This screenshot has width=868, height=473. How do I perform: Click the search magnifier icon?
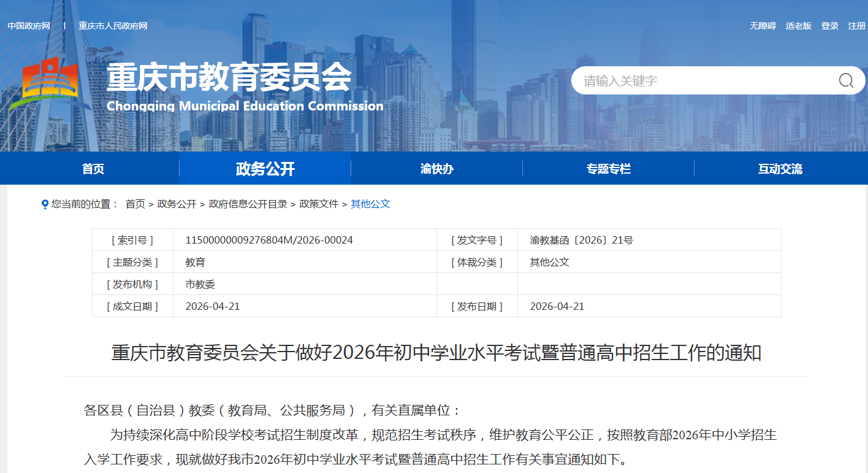coord(845,80)
